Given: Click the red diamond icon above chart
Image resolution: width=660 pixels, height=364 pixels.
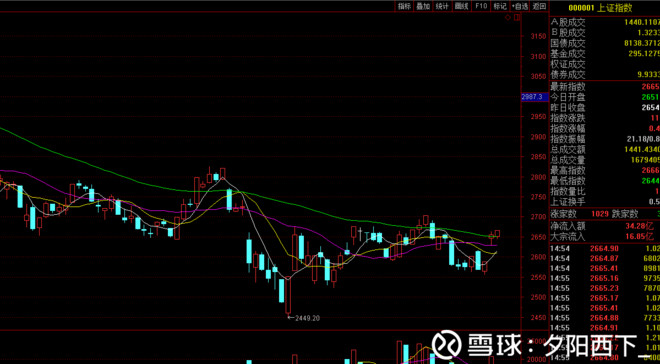Looking at the screenshot, I should pyautogui.click(x=508, y=17).
